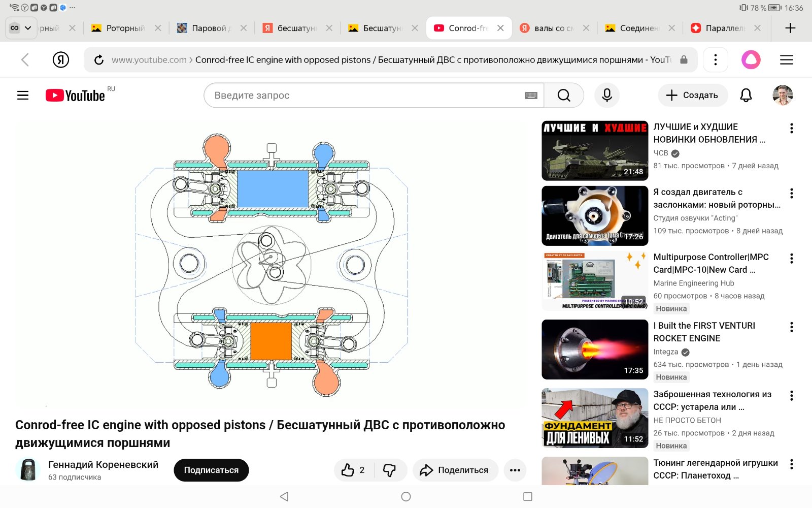Like the video with thumbs up
Image resolution: width=812 pixels, height=508 pixels.
pyautogui.click(x=354, y=470)
